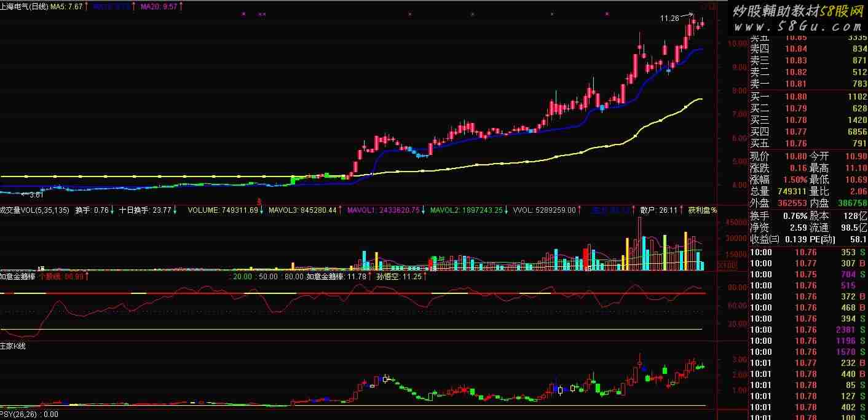Click the 涨跌 value 0.16

coord(798,168)
